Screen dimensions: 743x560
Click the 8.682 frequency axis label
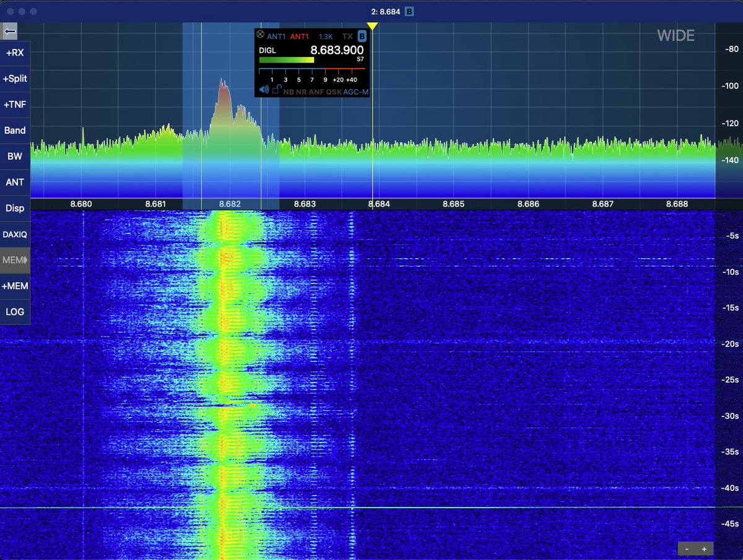230,204
